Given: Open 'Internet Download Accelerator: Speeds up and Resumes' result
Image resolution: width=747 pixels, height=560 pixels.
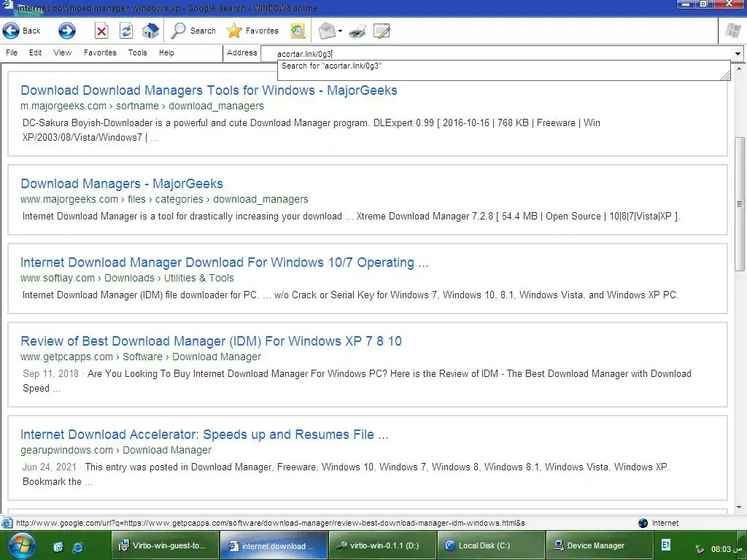Looking at the screenshot, I should pyautogui.click(x=204, y=435).
